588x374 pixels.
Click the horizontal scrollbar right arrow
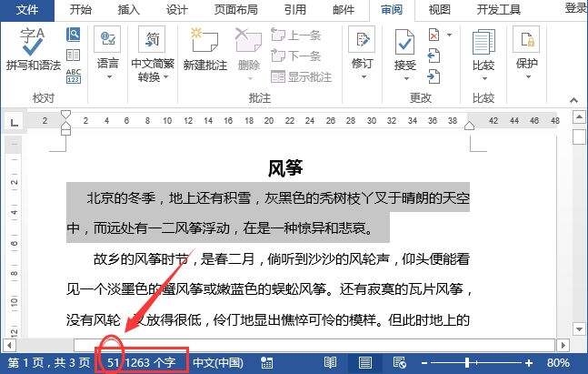[x=563, y=345]
